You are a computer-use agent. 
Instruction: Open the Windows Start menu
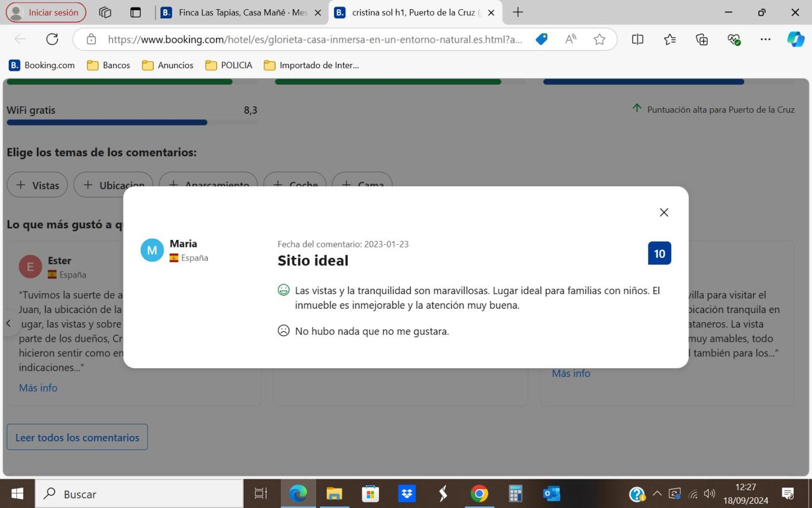[17, 493]
